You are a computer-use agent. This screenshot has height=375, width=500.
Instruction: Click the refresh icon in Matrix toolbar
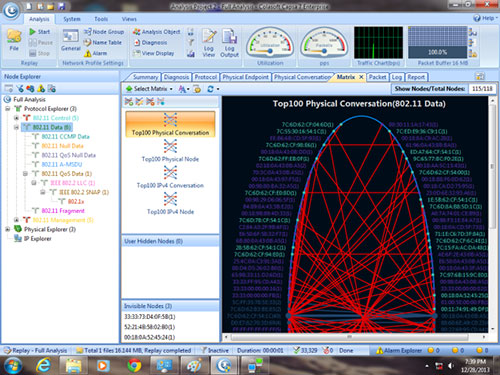click(210, 89)
